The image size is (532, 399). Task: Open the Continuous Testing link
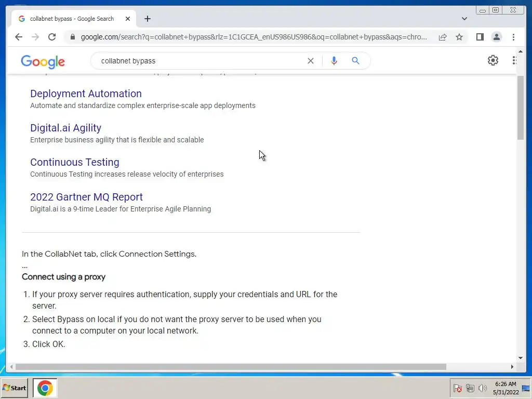tap(75, 162)
